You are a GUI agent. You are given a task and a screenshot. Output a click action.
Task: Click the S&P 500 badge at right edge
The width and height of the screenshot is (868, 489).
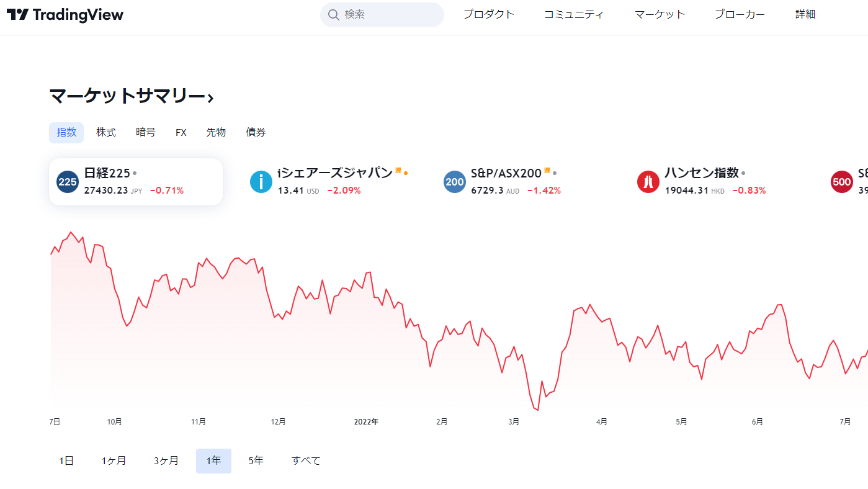[842, 181]
